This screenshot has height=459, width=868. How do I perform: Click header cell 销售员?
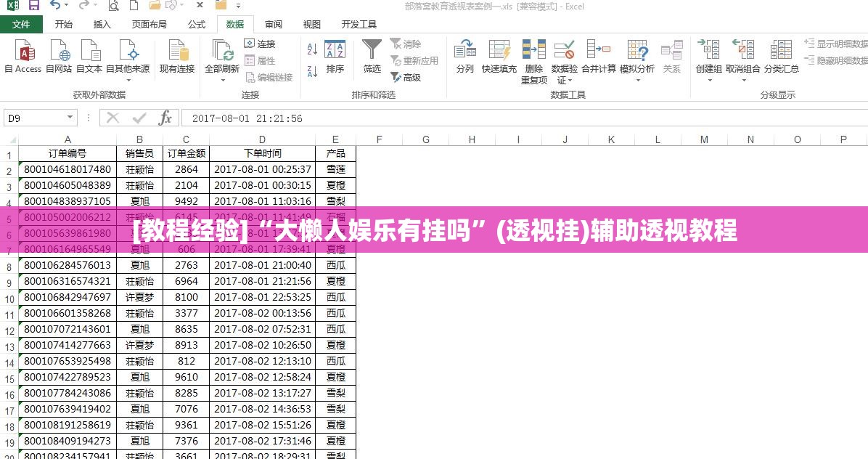click(139, 153)
